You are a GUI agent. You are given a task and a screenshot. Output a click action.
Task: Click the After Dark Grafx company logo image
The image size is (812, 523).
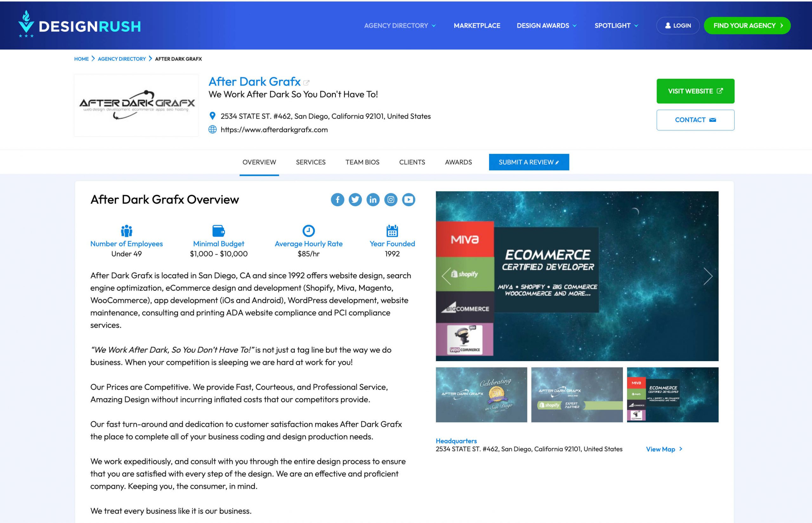136,105
